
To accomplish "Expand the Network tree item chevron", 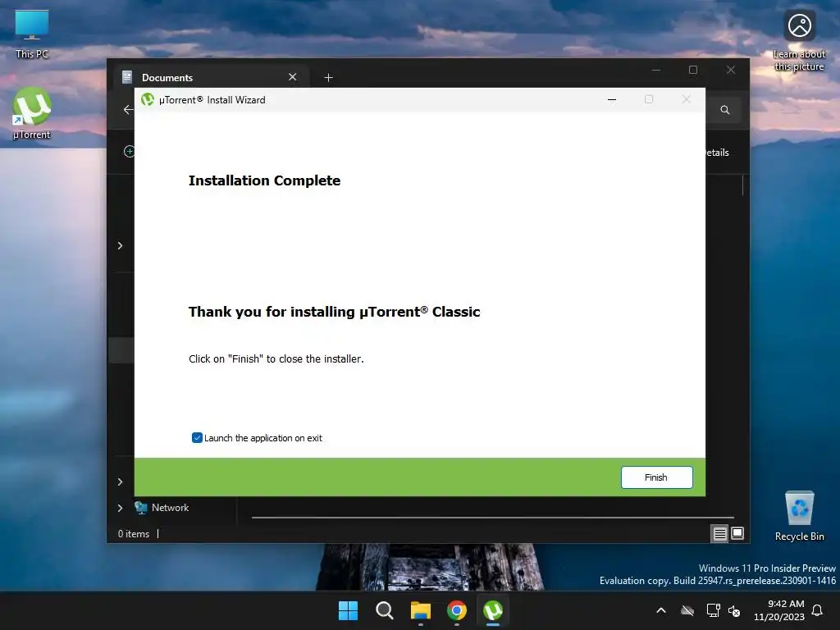I will point(120,508).
